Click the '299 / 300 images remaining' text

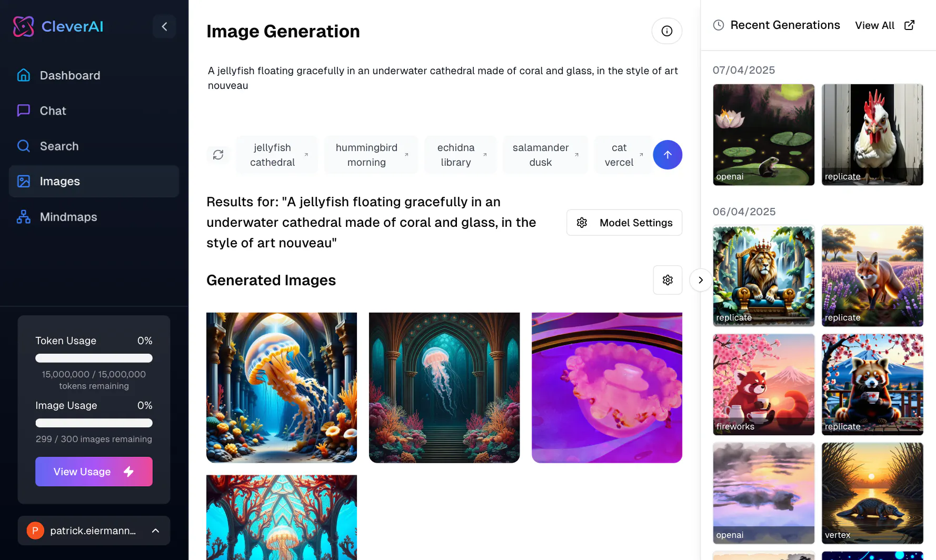click(94, 439)
